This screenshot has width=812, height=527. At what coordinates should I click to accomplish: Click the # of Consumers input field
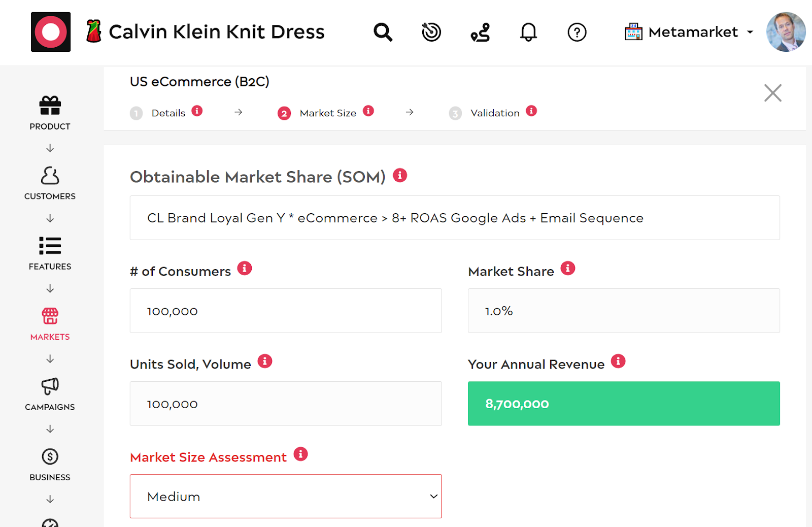286,311
